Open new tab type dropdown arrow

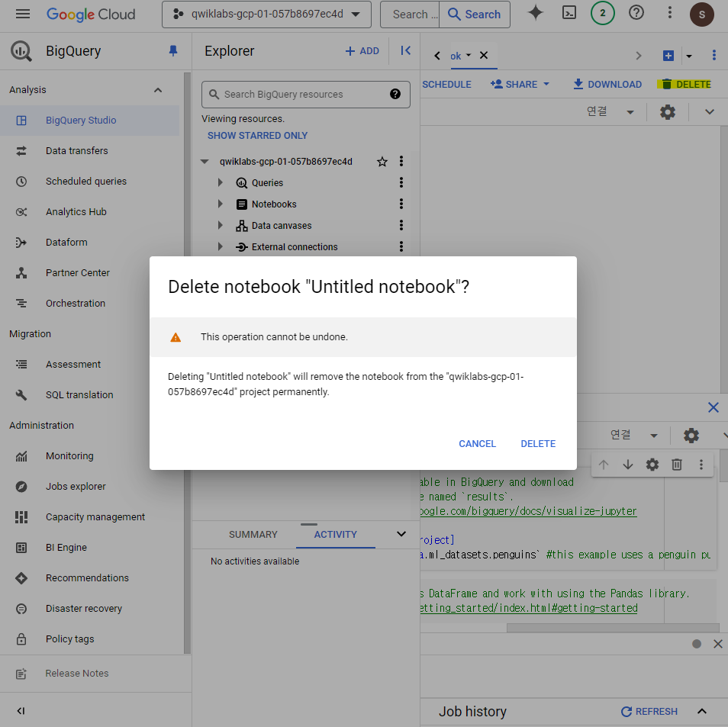(x=688, y=56)
